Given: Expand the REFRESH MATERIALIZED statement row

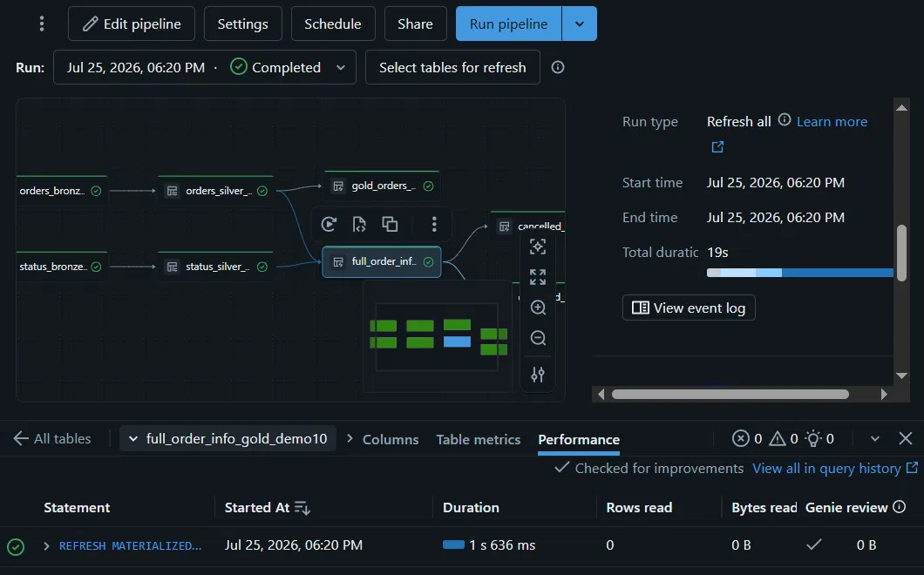Looking at the screenshot, I should click(x=46, y=545).
